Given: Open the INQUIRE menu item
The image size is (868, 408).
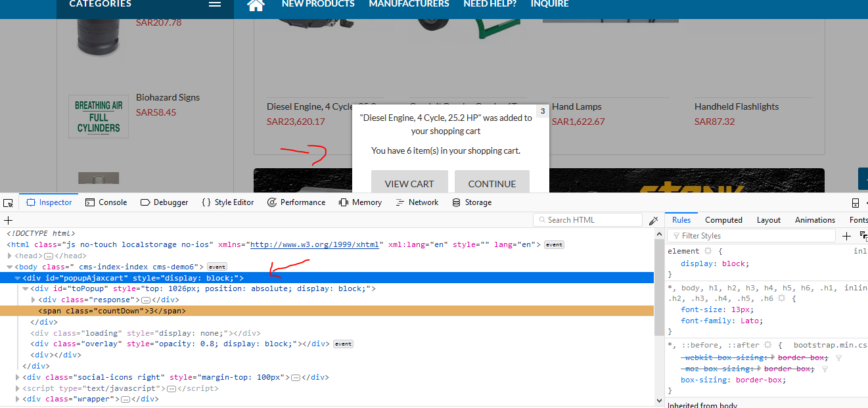Looking at the screenshot, I should (x=550, y=4).
